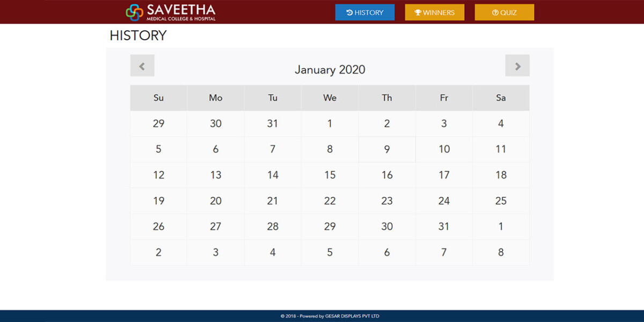Open the History page button
Viewport: 644px width, 322px height.
[365, 12]
